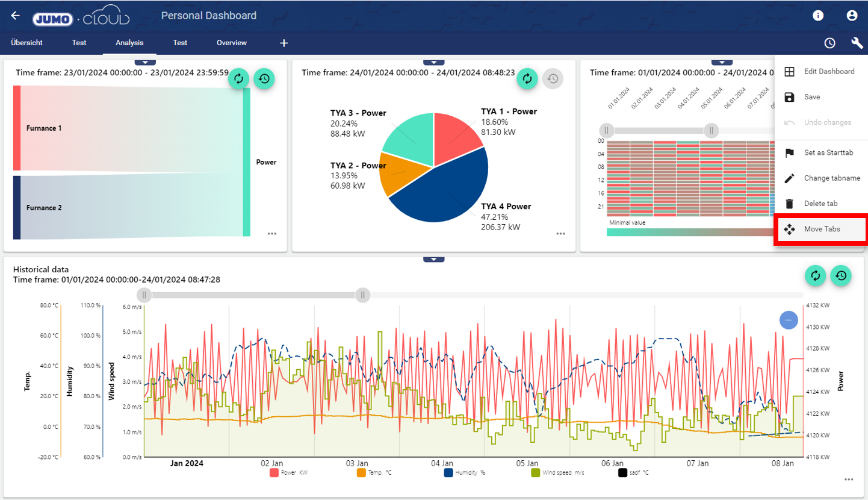Image resolution: width=868 pixels, height=500 pixels.
Task: Open the user account profile icon
Action: [852, 16]
